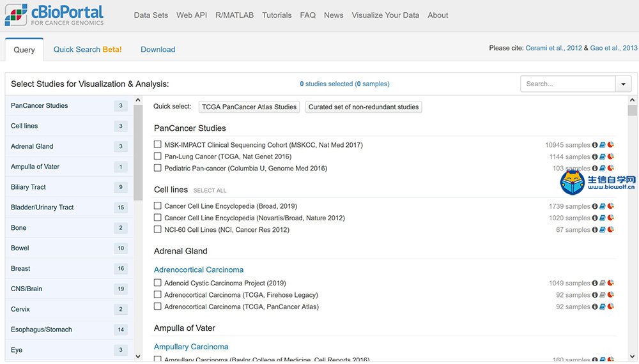
Task: Open the Download tab
Action: [x=158, y=49]
